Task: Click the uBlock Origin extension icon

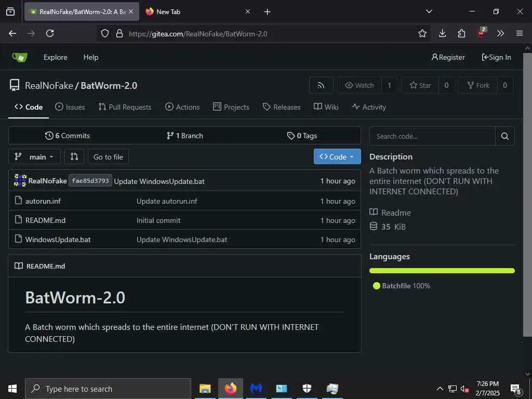Action: [481, 33]
